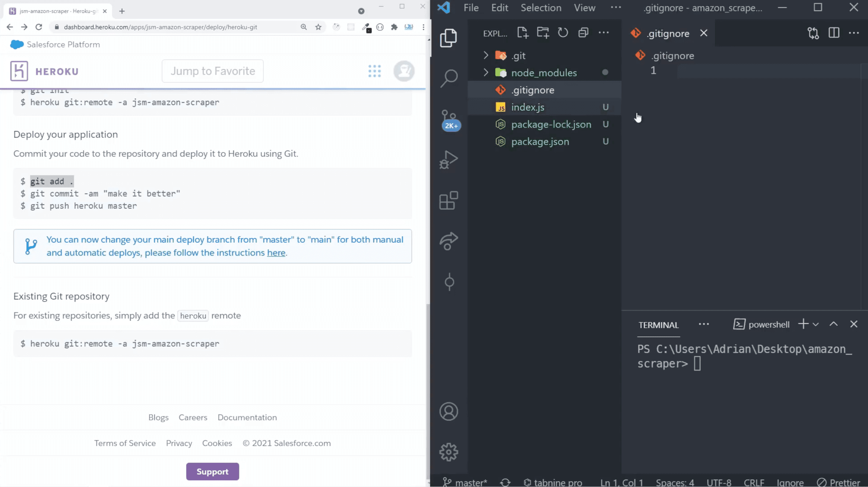Click the master* branch in status bar
The height and width of the screenshot is (487, 868).
pos(465,482)
